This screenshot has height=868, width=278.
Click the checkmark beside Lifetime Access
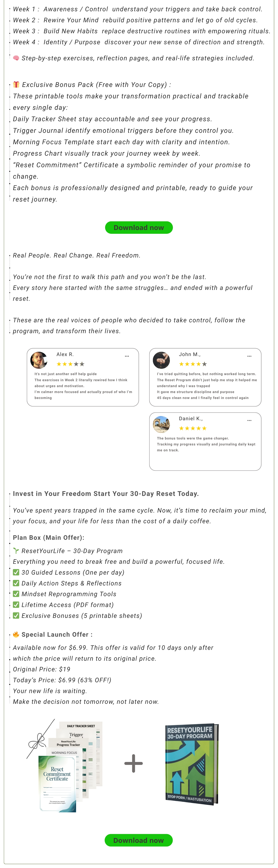(x=16, y=605)
